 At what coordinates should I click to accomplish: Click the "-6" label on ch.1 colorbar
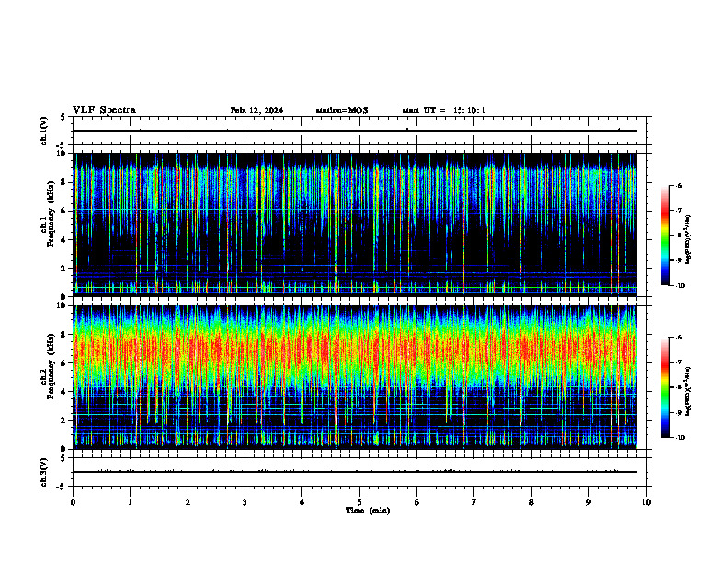[x=678, y=186]
